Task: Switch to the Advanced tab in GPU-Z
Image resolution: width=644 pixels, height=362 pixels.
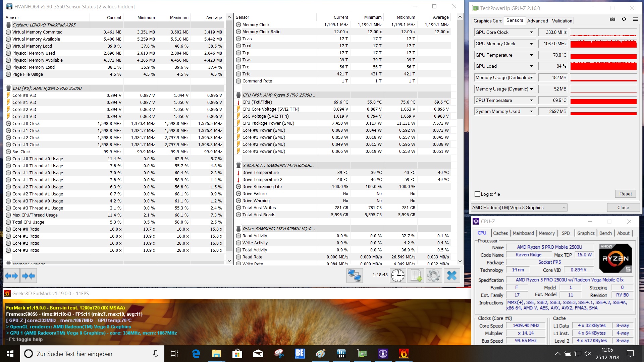Action: pos(537,21)
